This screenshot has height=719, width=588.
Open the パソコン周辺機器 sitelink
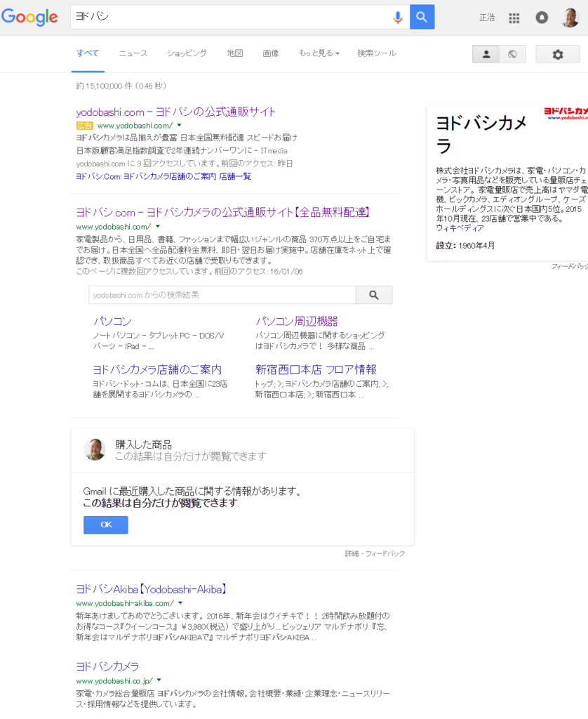click(297, 321)
